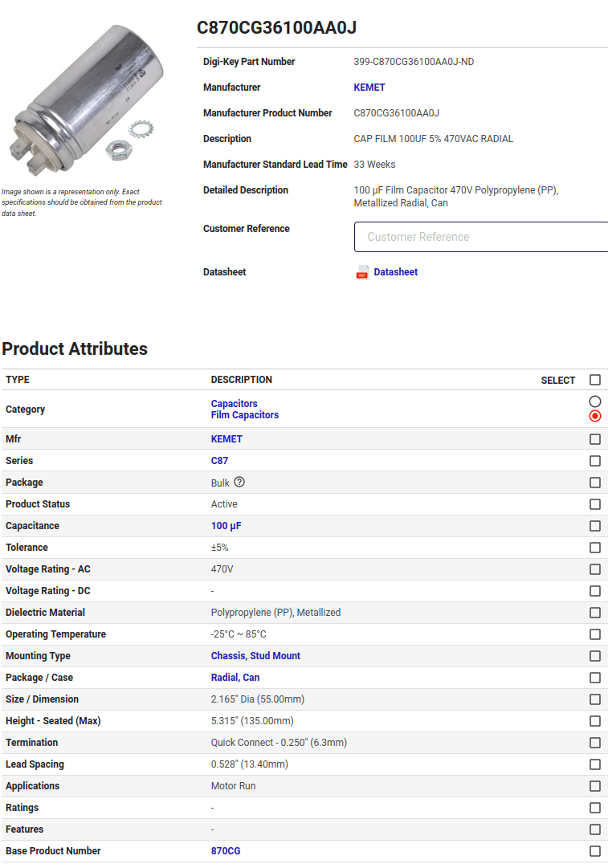Click the Polypropylene (PP), Metallized value
The height and width of the screenshot is (868, 608).
pos(275,612)
